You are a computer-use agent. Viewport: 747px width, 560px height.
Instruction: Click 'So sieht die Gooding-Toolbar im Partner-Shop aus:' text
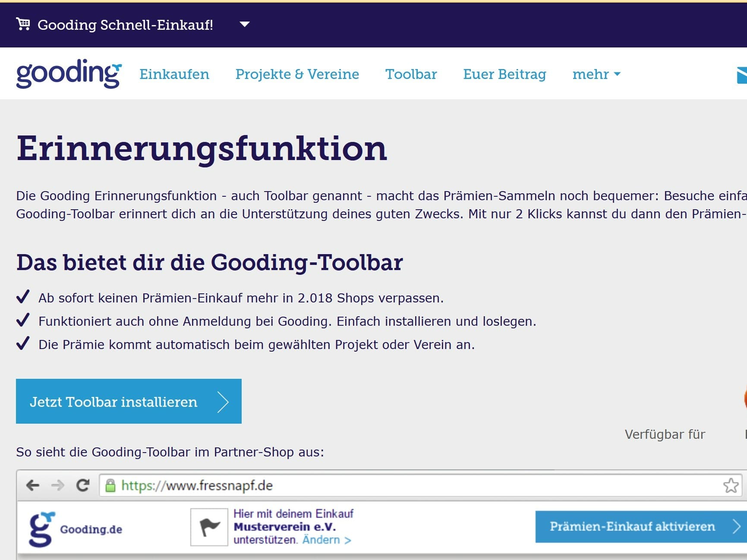pos(170,452)
